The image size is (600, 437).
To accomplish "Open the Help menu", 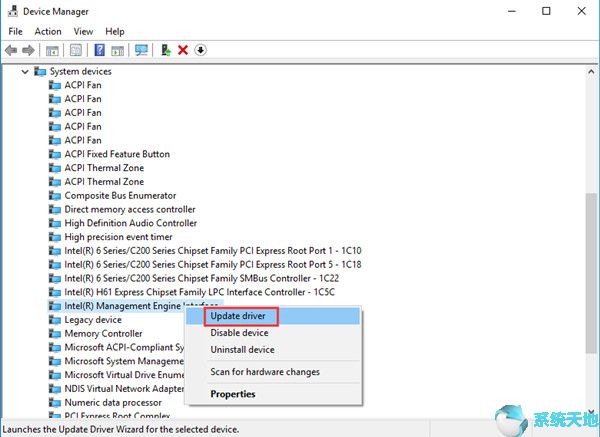I will (115, 31).
